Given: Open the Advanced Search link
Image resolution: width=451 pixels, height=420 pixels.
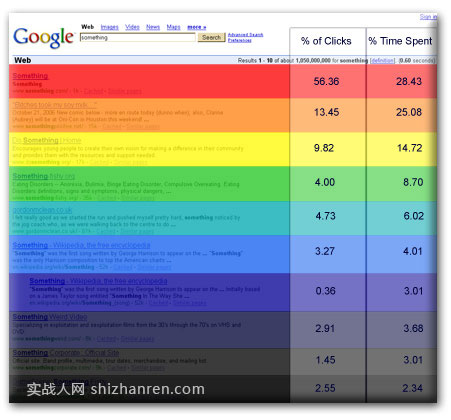Looking at the screenshot, I should [x=245, y=35].
